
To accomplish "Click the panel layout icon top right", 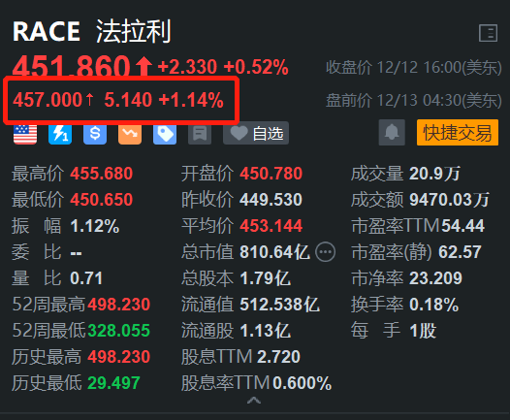I will pos(489,33).
